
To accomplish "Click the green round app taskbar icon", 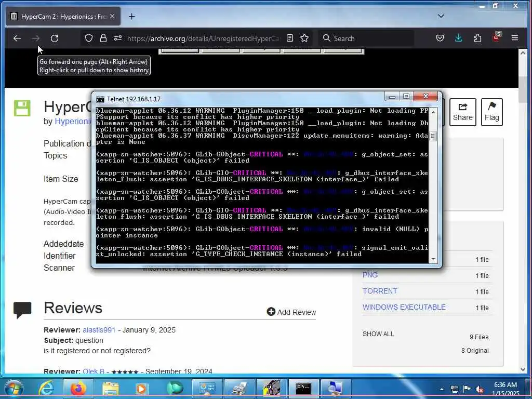I will click(x=175, y=389).
